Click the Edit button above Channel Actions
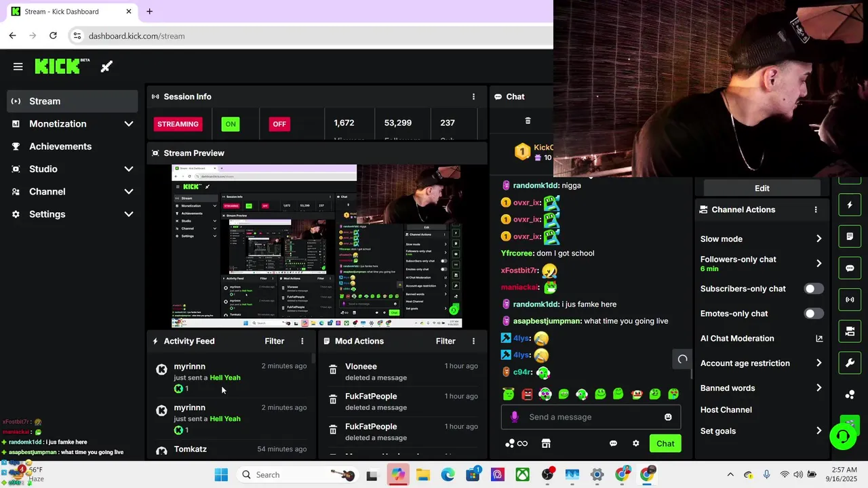Image resolution: width=868 pixels, height=488 pixels. [x=762, y=188]
